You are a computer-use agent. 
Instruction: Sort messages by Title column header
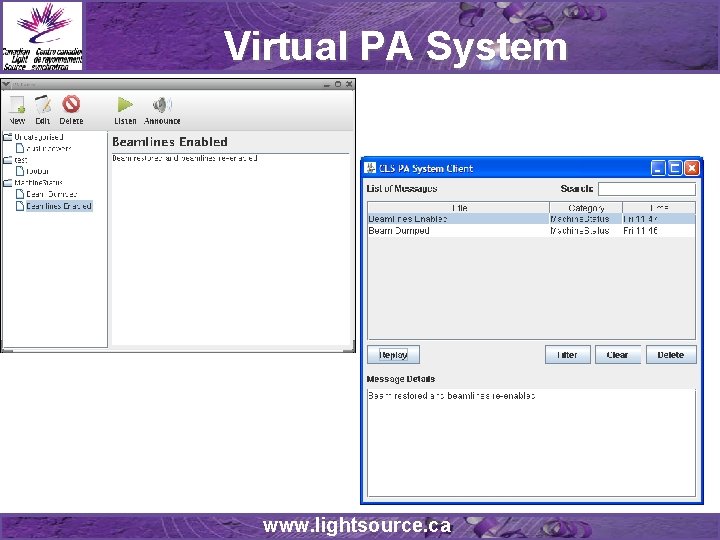click(x=459, y=208)
